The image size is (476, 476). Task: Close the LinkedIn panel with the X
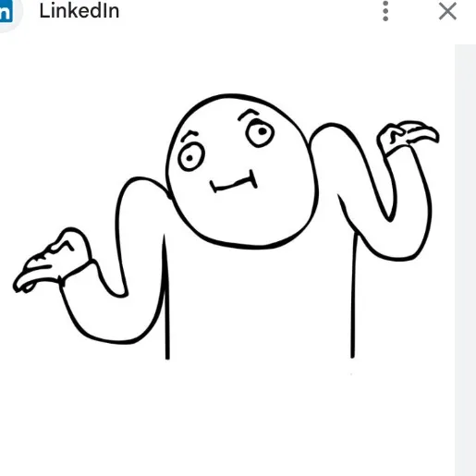coord(447,11)
